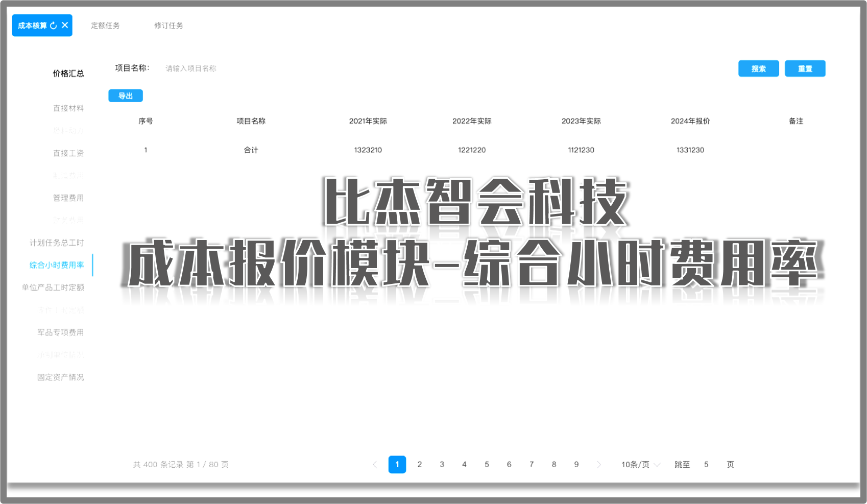Screen dimensions: 867x504
Task: Click the value 1323210
Action: 368,150
